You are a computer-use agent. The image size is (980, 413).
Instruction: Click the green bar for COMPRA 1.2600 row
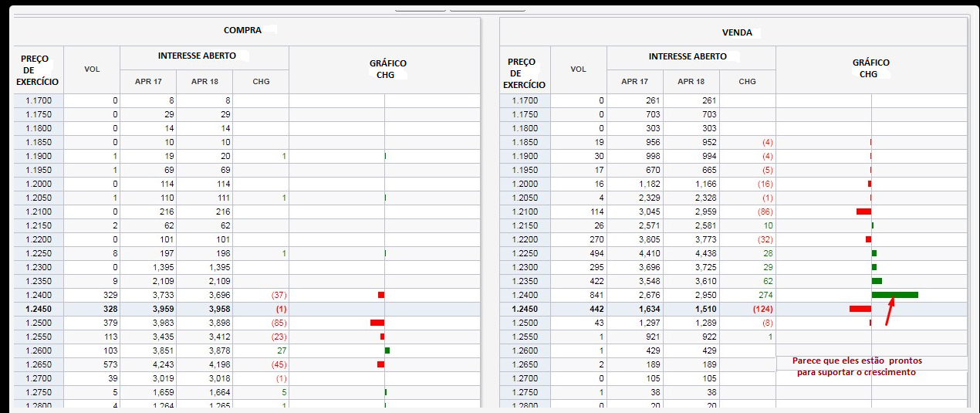coord(387,350)
